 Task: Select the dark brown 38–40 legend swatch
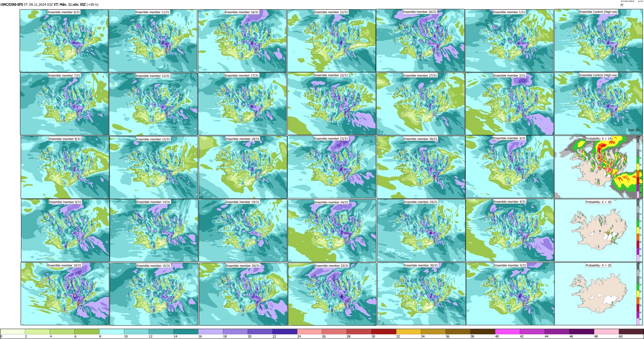coord(483,332)
